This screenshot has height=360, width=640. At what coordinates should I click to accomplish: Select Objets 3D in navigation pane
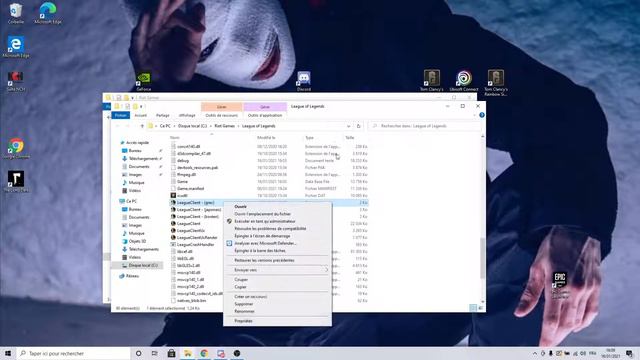[136, 241]
